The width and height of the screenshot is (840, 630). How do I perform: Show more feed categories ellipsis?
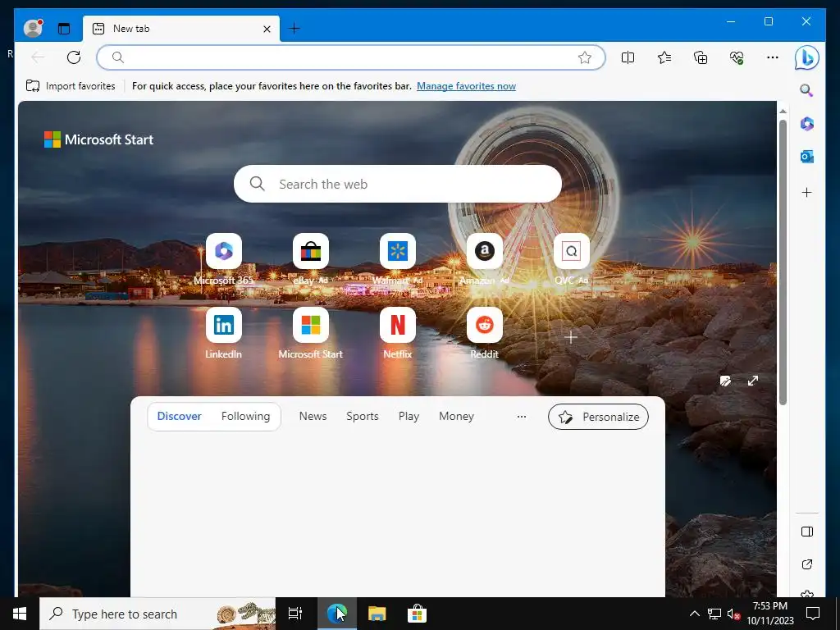click(x=521, y=416)
